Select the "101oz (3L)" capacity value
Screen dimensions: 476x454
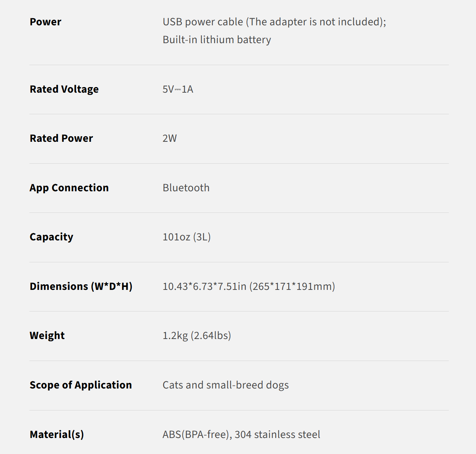[x=187, y=237]
